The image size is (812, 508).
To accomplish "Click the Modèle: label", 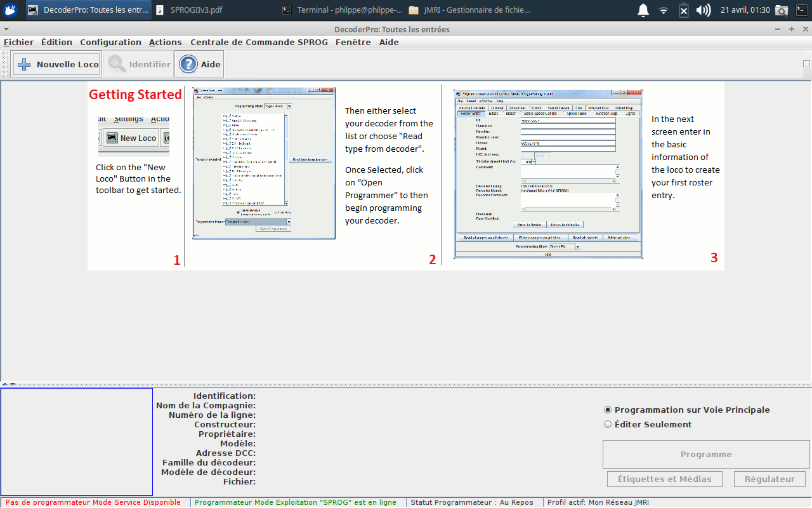I will pyautogui.click(x=238, y=444).
